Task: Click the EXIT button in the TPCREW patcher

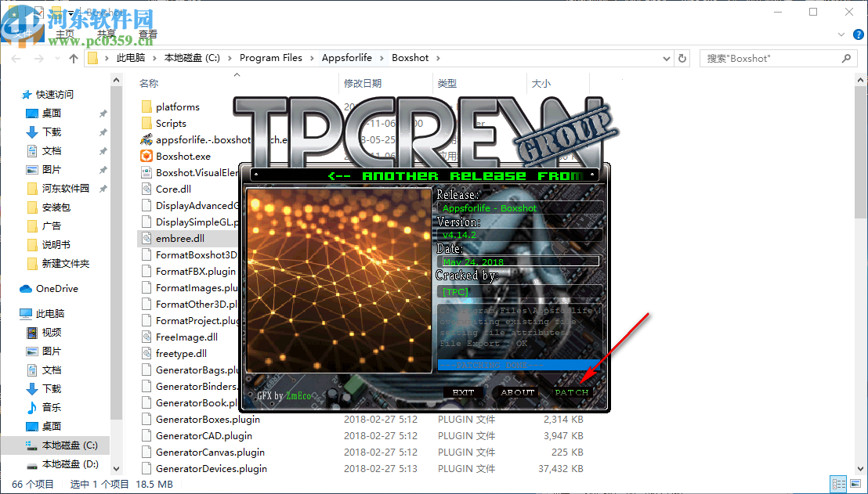Action: click(463, 392)
